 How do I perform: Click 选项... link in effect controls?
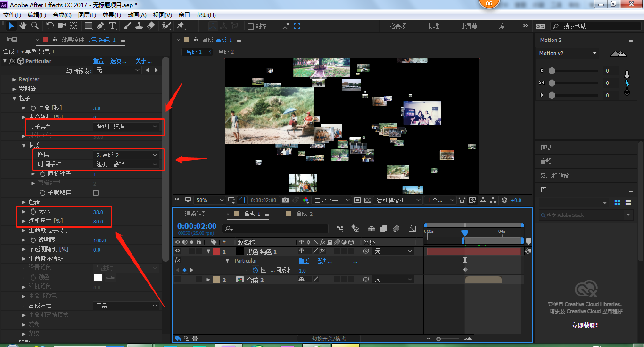click(x=118, y=61)
